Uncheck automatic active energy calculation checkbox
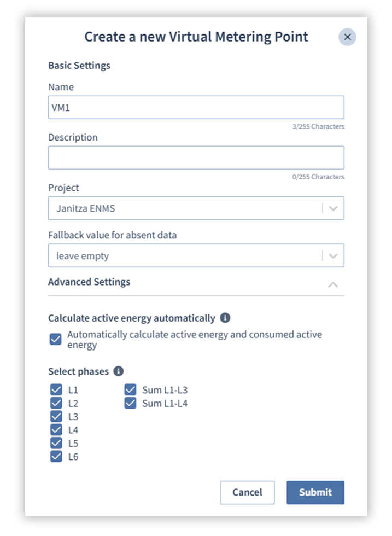 point(56,340)
